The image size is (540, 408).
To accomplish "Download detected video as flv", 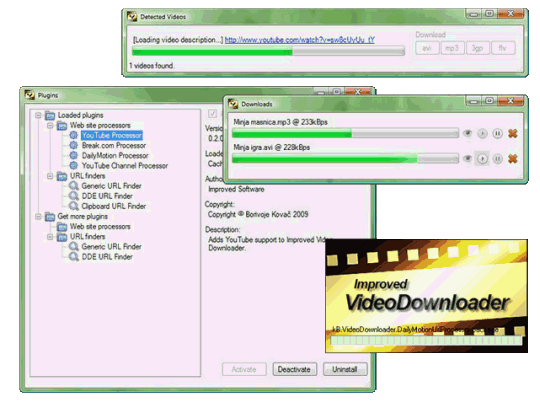I will pyautogui.click(x=503, y=48).
